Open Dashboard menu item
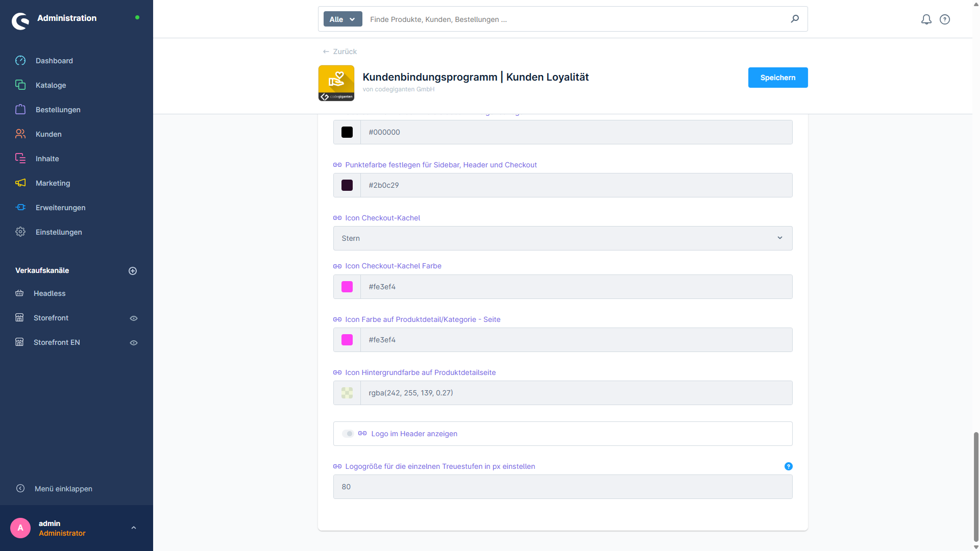The width and height of the screenshot is (980, 551). pos(54,61)
